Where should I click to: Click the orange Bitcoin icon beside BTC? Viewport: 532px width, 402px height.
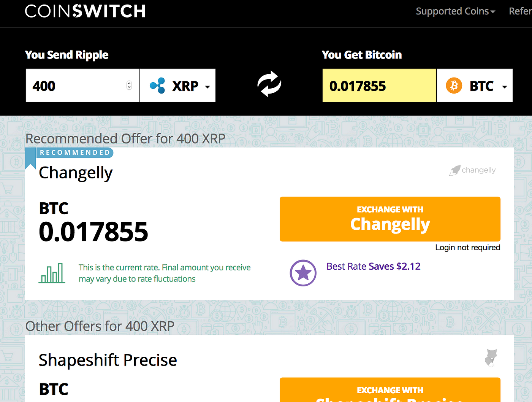(x=454, y=85)
